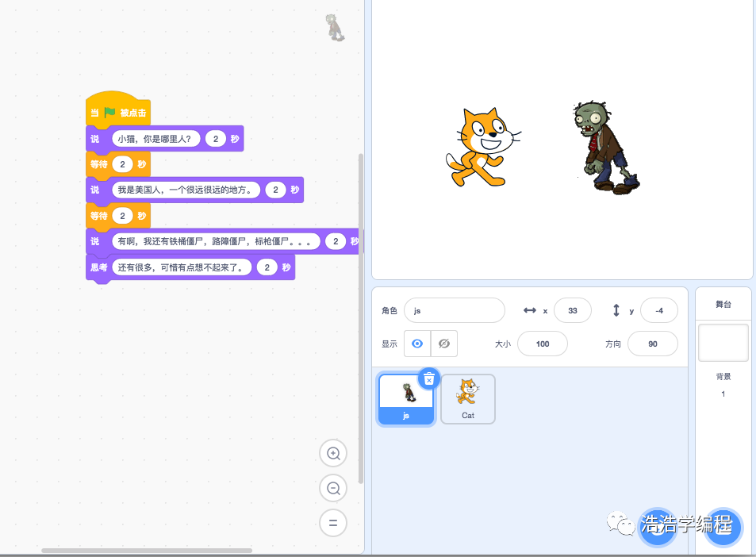Select the stage backdrop thumbnail

click(x=723, y=343)
